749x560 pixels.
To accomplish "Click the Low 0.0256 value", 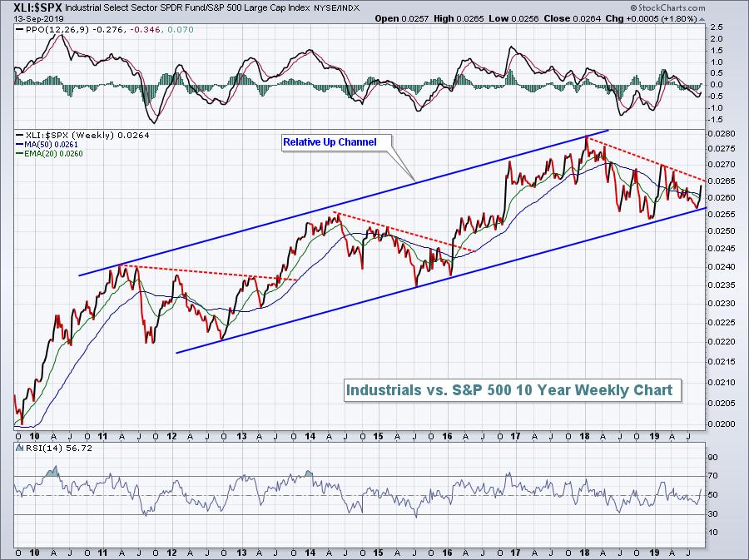I will coord(513,18).
